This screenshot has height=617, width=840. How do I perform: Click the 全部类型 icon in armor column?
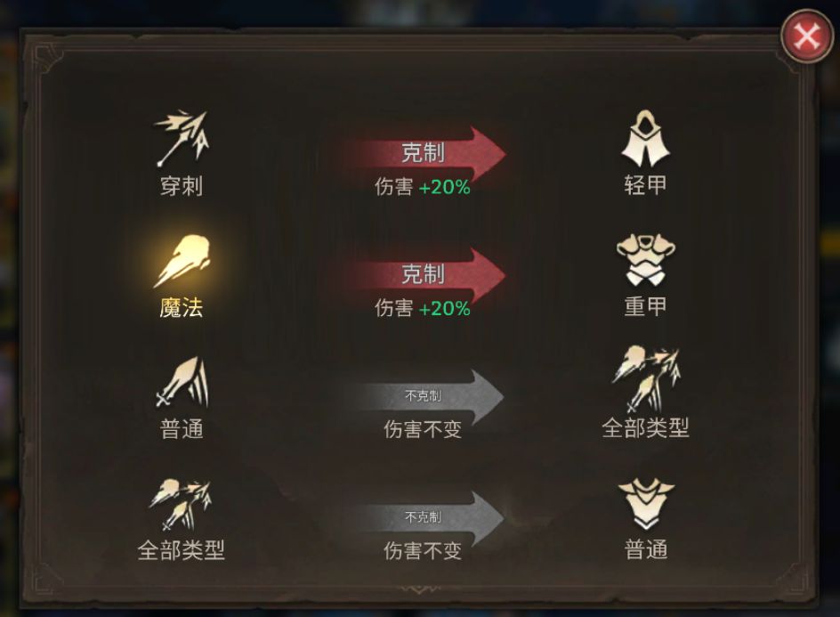click(645, 380)
